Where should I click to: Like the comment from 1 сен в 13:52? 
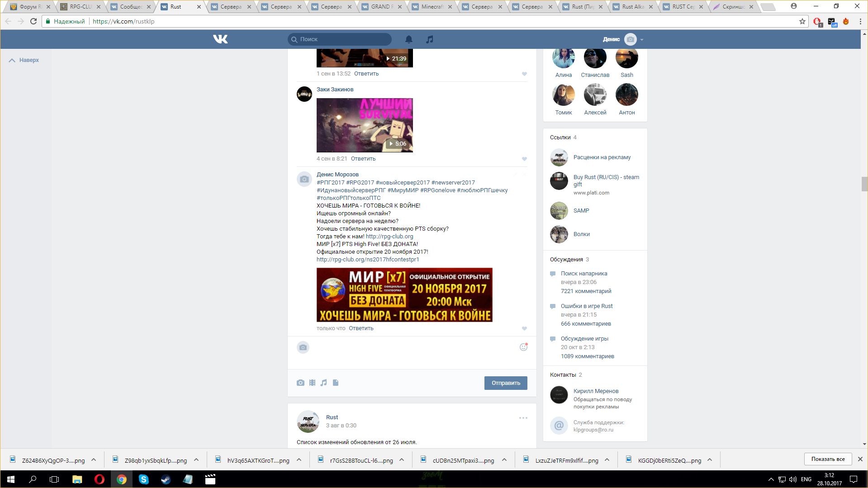(x=524, y=74)
